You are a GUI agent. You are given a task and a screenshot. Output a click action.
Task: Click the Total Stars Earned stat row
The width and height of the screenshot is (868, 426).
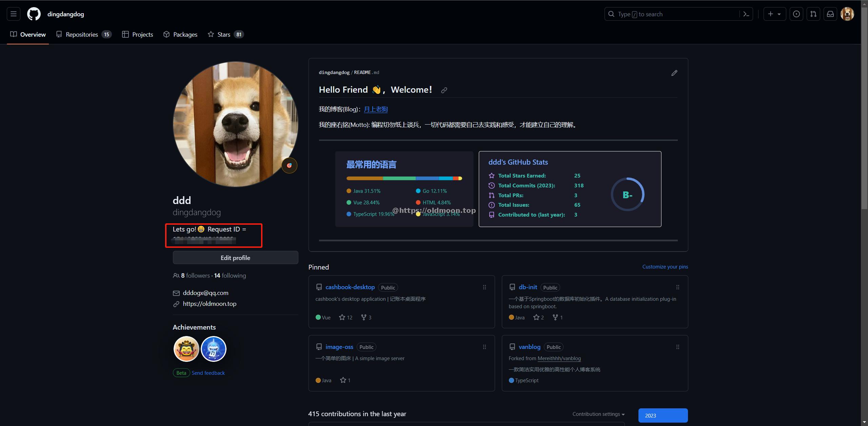[534, 176]
